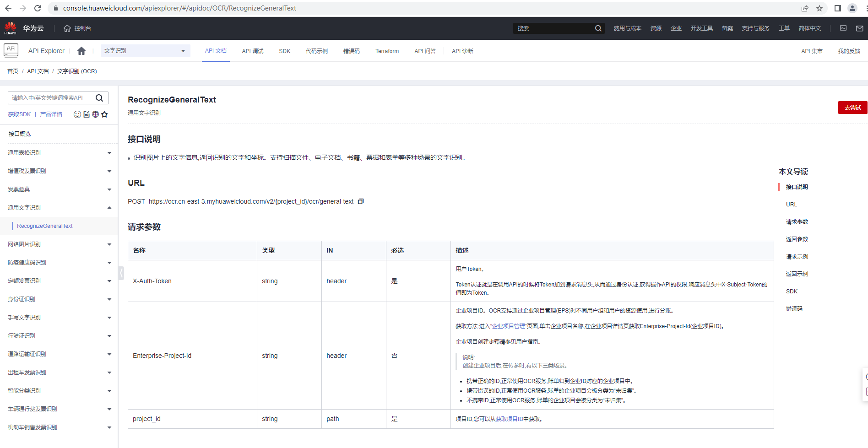Select RecognizeGeneralText in sidebar tree

45,226
